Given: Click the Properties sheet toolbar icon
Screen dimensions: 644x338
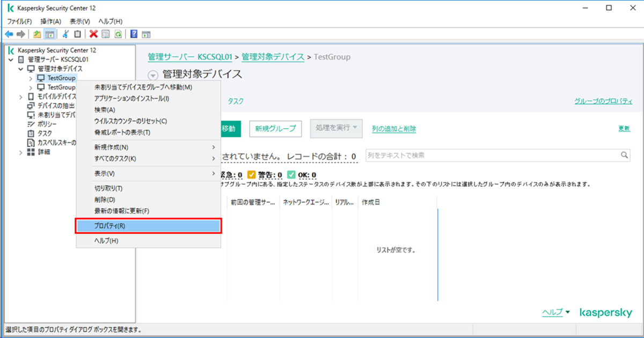Looking at the screenshot, I should pyautogui.click(x=105, y=34).
